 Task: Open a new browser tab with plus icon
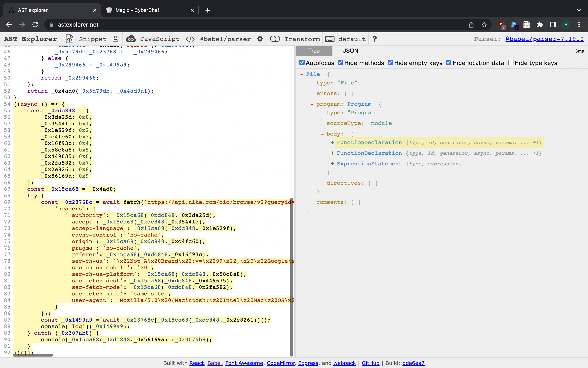pyautogui.click(x=208, y=10)
